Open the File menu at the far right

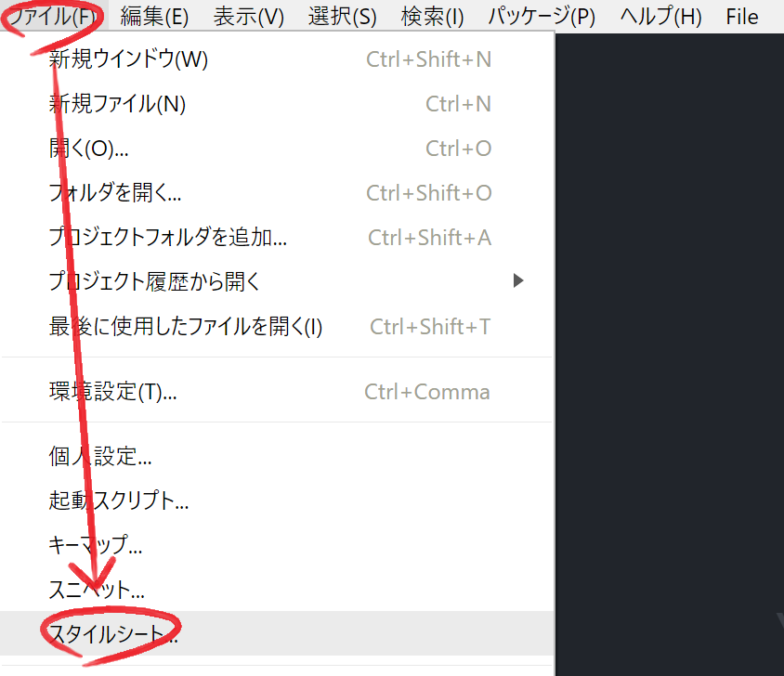(x=742, y=17)
